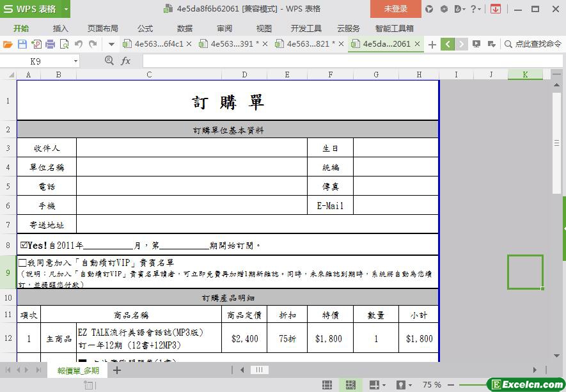
Task: Switch to page break preview view
Action: pyautogui.click(x=350, y=385)
